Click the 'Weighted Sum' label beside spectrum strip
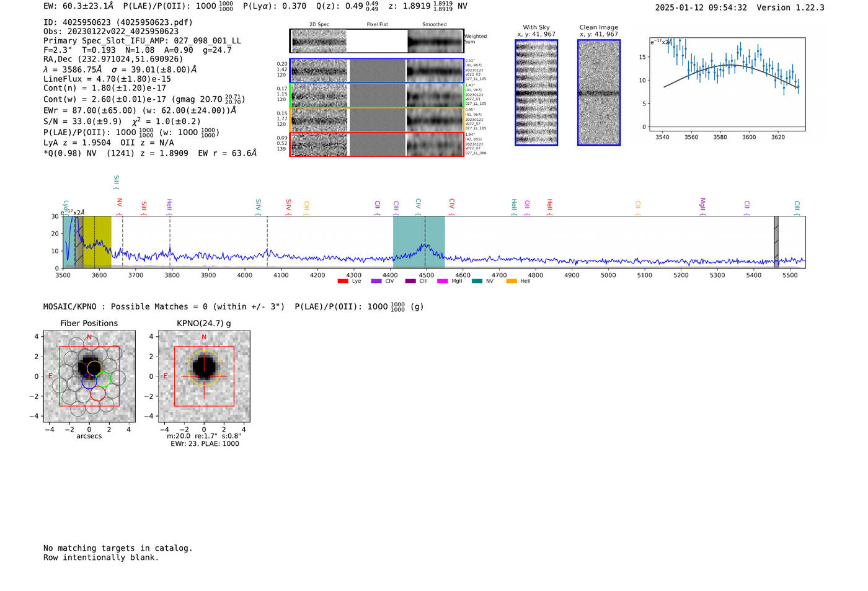Viewport: 868px width, 591px height. [476, 39]
